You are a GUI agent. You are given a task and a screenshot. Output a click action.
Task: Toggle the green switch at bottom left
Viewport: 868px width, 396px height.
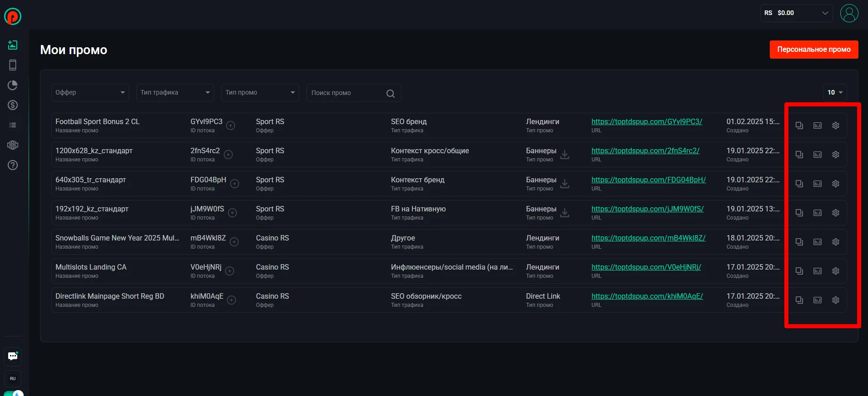click(x=14, y=393)
